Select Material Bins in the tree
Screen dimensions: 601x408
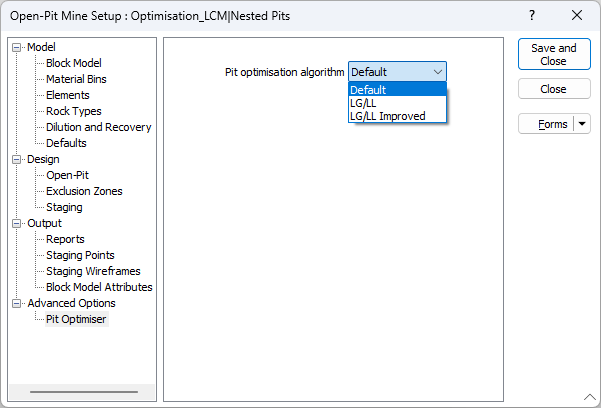[x=76, y=79]
